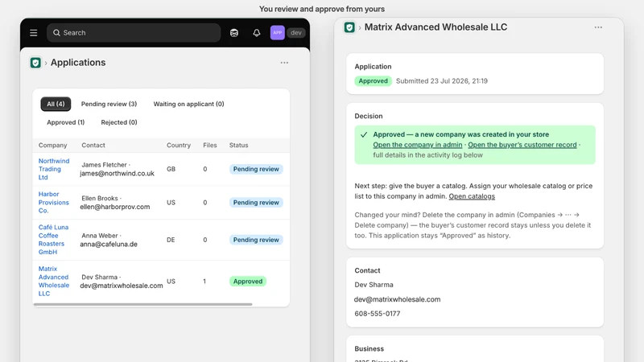Click Approved badge in Application card
This screenshot has width=644, height=362.
(x=373, y=81)
